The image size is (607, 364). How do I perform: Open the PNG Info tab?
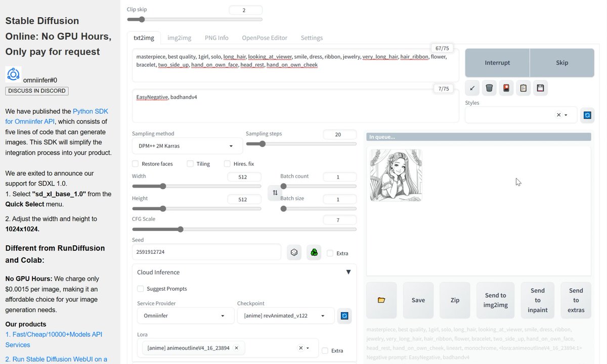point(216,37)
